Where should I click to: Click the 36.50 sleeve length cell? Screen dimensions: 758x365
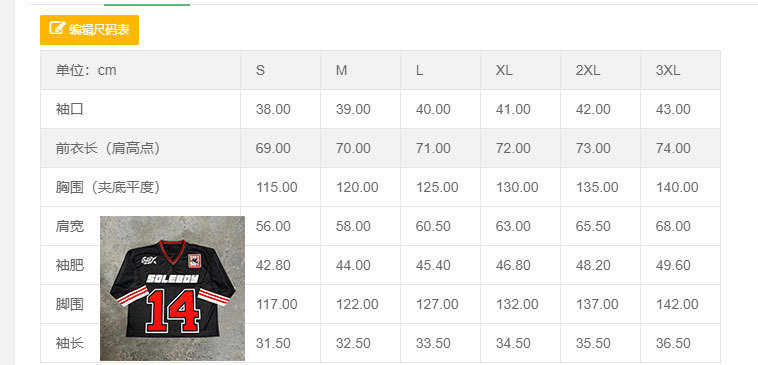click(x=673, y=343)
